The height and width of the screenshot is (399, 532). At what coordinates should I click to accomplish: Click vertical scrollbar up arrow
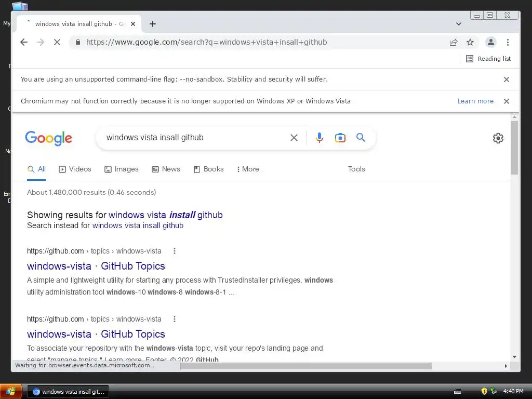click(x=514, y=117)
